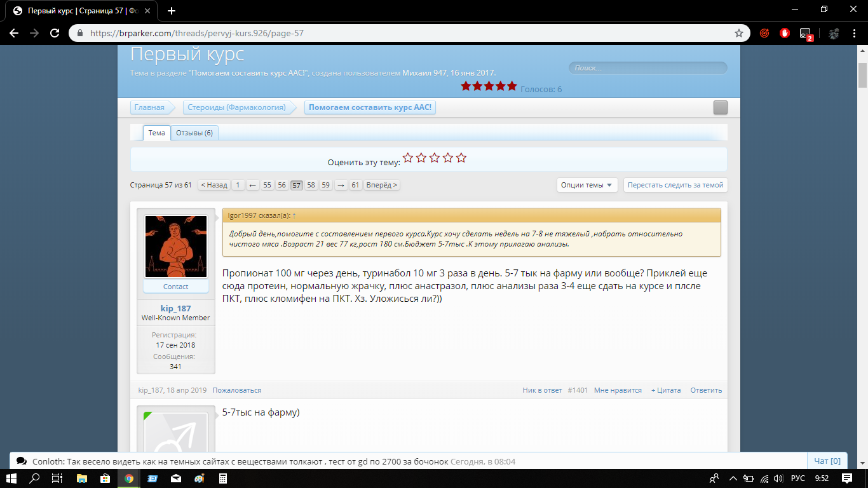Switch to the Отзывы (6) tab
The image size is (868, 488).
click(x=194, y=133)
